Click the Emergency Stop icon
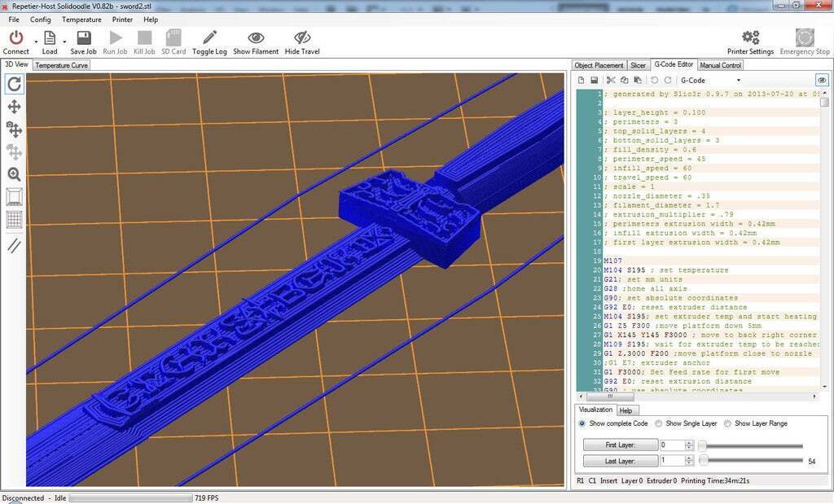Screen dimensions: 834x504 (805, 37)
